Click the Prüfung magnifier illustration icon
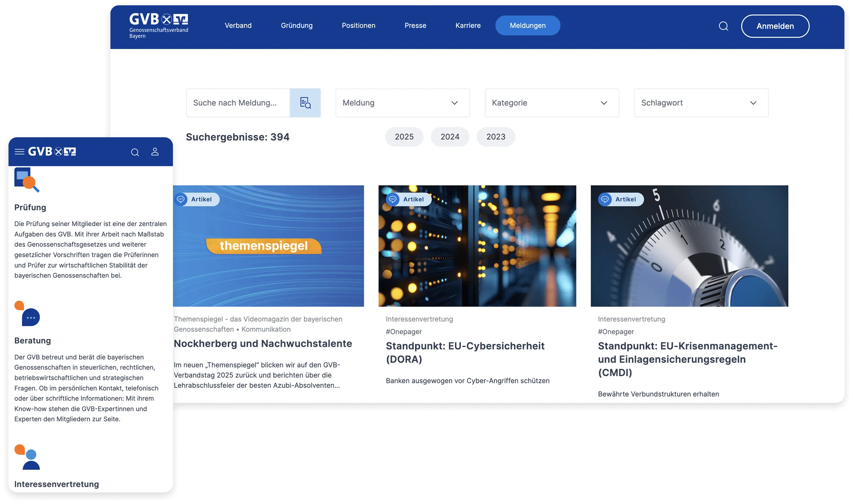The width and height of the screenshot is (853, 504). pyautogui.click(x=27, y=180)
